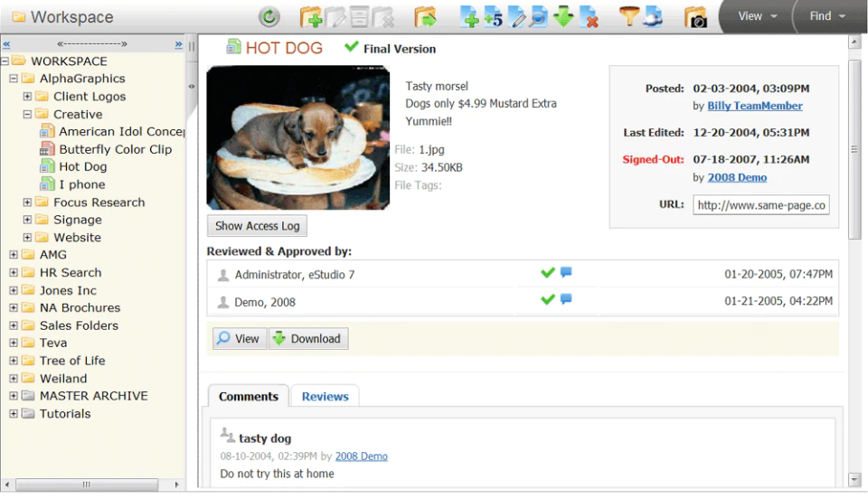Click the move folder arrow icon

pyautogui.click(x=425, y=17)
